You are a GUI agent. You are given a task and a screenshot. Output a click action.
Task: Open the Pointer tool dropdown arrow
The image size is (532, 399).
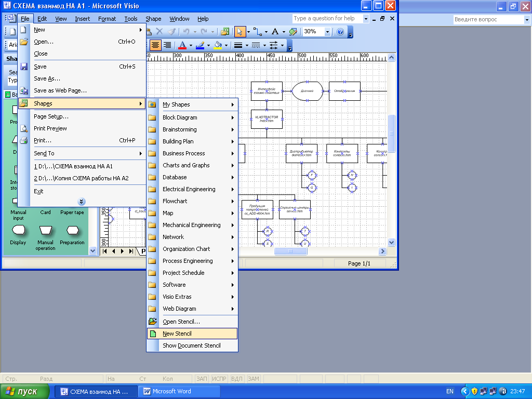248,32
